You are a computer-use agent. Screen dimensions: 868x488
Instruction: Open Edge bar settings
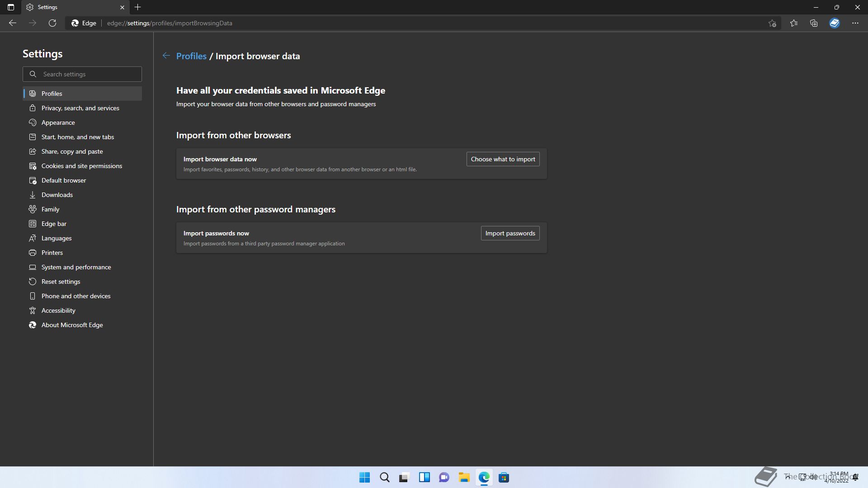click(x=82, y=224)
